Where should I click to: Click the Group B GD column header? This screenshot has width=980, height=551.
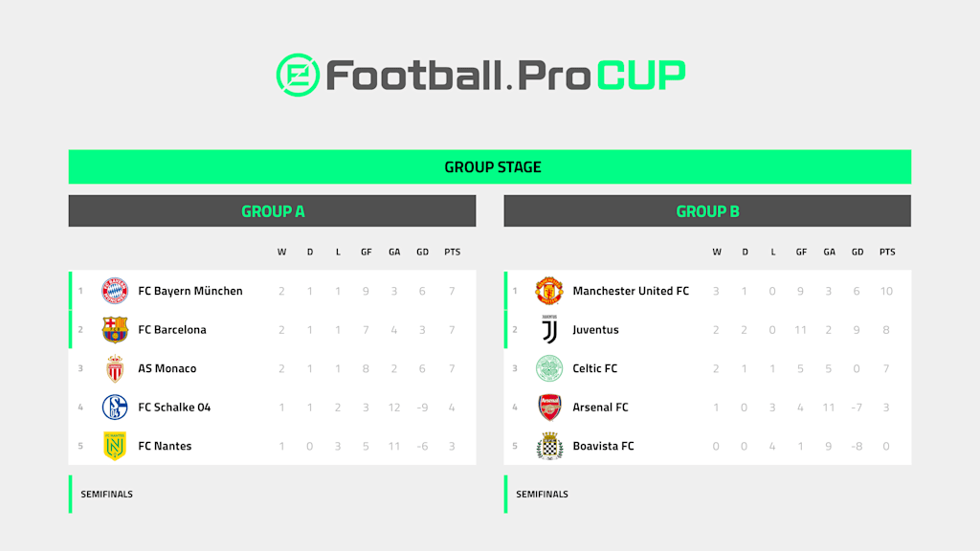pyautogui.click(x=857, y=252)
